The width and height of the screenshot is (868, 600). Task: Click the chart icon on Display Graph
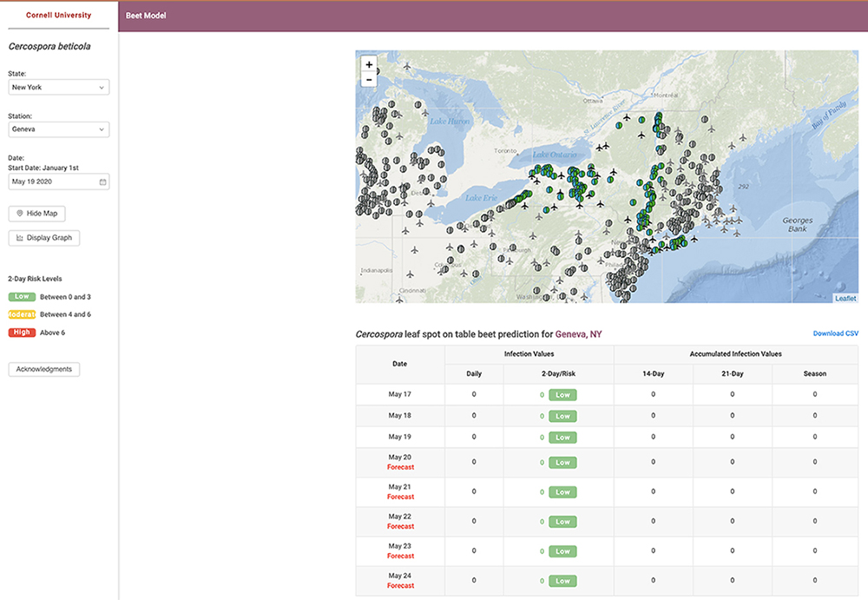[19, 238]
